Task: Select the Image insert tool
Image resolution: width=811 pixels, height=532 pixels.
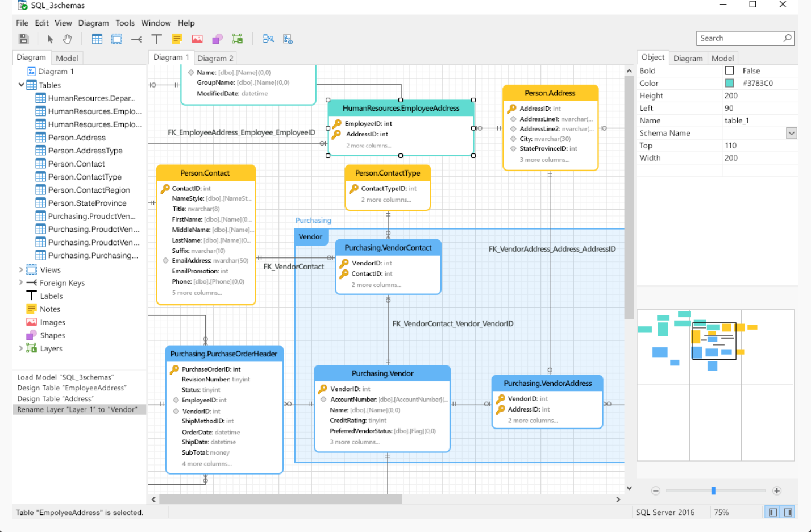Action: [x=197, y=39]
